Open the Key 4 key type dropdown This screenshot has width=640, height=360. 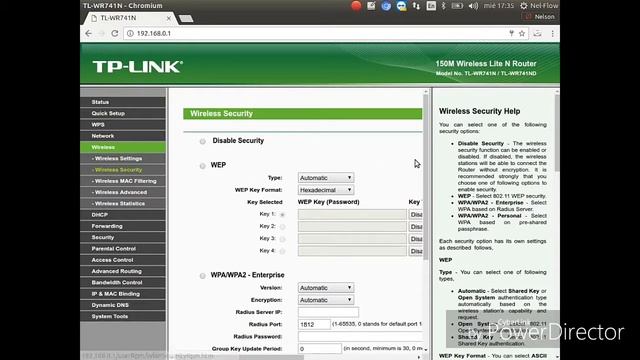tap(416, 251)
